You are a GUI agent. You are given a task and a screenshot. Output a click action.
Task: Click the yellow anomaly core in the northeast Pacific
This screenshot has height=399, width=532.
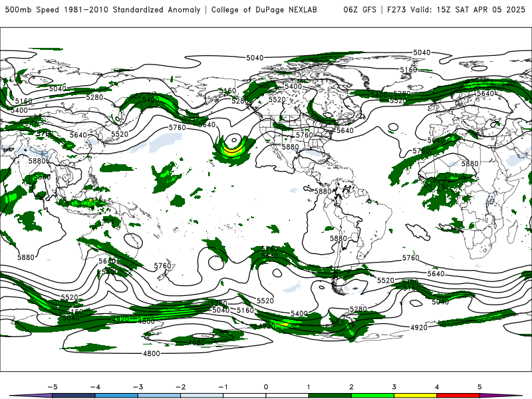(233, 152)
